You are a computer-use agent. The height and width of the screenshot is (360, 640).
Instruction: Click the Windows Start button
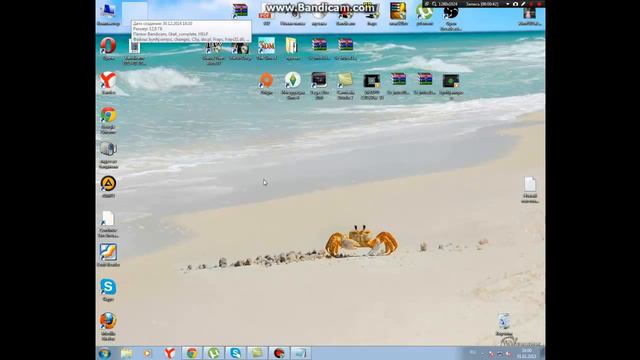pyautogui.click(x=105, y=353)
